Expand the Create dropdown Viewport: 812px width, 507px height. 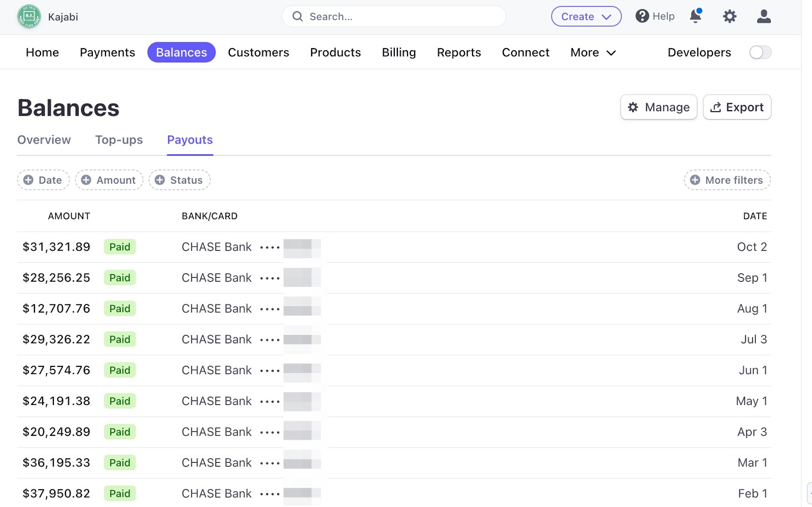coord(586,17)
